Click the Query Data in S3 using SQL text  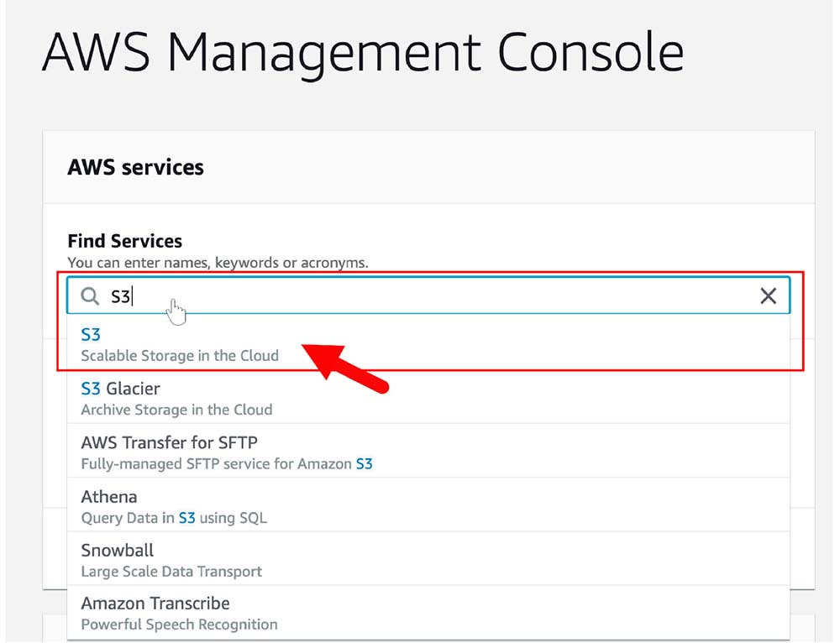pos(174,518)
